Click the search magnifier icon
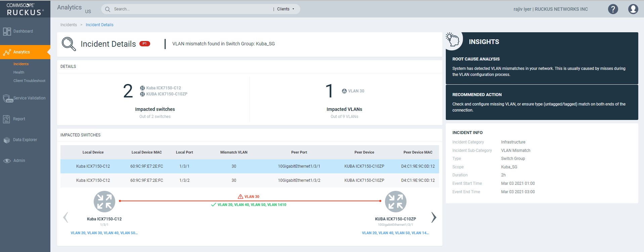The height and width of the screenshot is (252, 644). 108,9
